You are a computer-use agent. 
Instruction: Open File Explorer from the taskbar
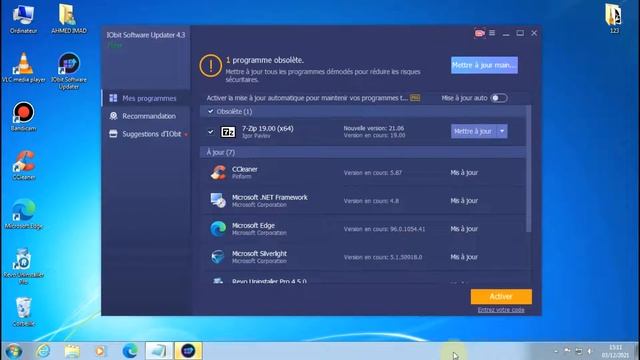[72, 351]
